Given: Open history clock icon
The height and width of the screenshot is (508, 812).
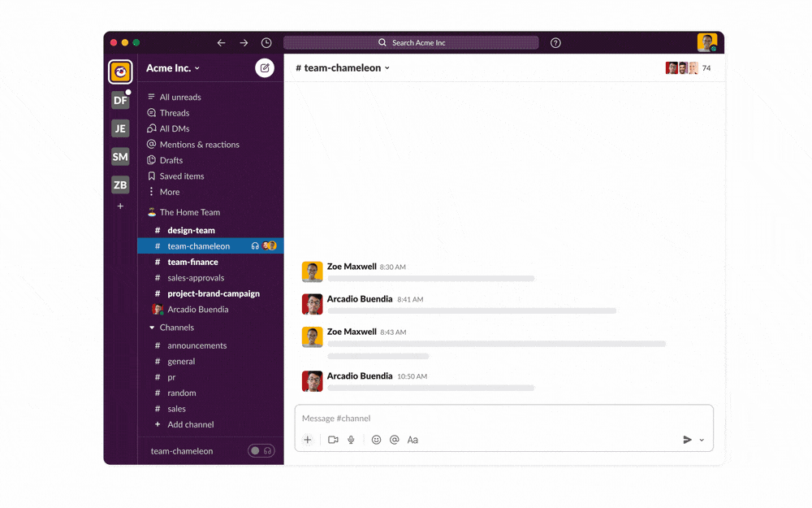Looking at the screenshot, I should [x=266, y=42].
